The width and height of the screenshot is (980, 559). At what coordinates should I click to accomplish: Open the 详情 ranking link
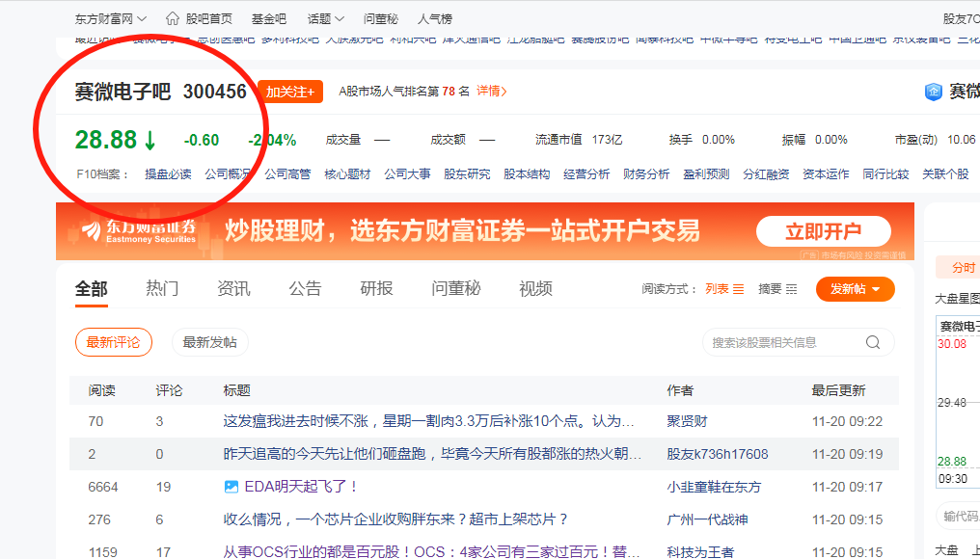click(492, 92)
